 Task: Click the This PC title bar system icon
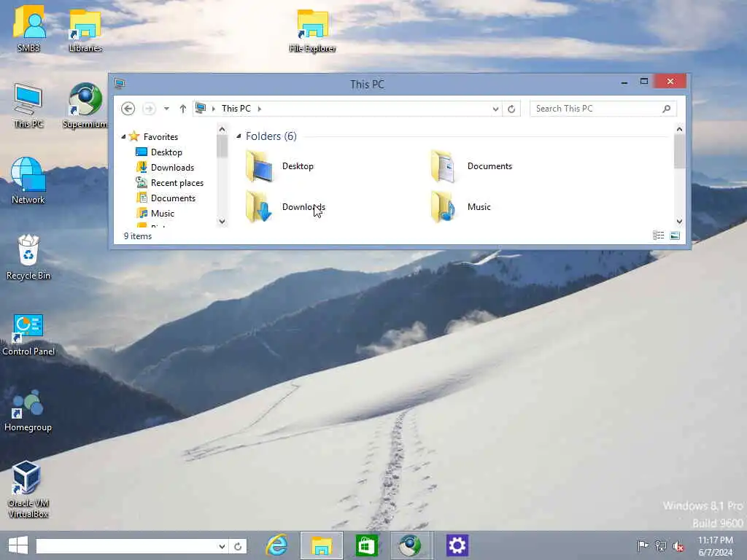coord(120,84)
